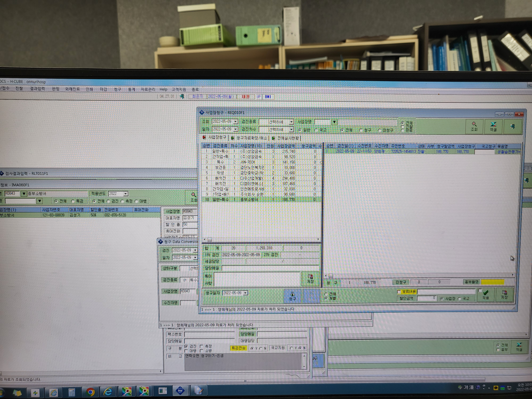Apply with the green checkmark 적용 icon

(486, 295)
